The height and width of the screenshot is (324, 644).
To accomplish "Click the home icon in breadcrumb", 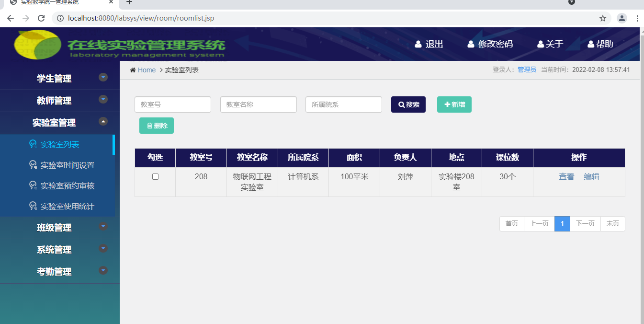I will (x=133, y=70).
